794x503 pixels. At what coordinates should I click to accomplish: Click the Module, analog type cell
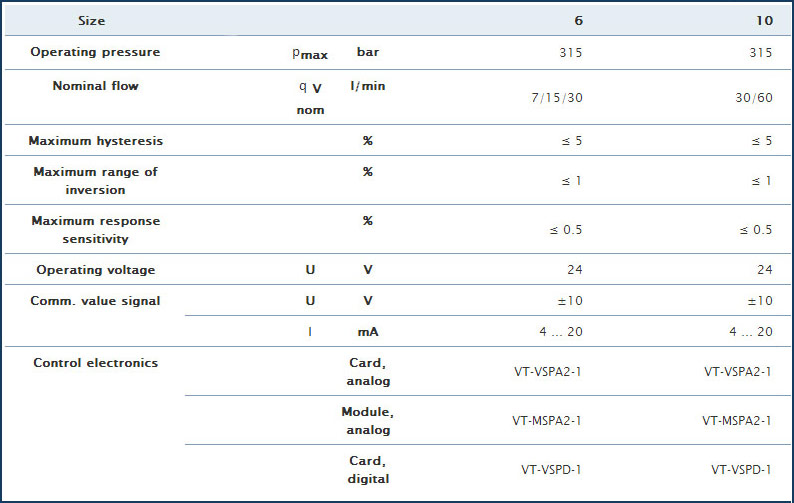pos(366,420)
